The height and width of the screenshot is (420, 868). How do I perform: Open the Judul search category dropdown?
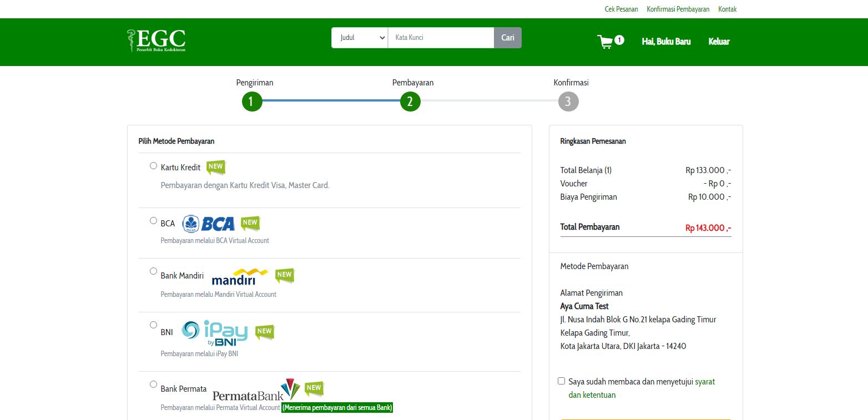coord(359,37)
